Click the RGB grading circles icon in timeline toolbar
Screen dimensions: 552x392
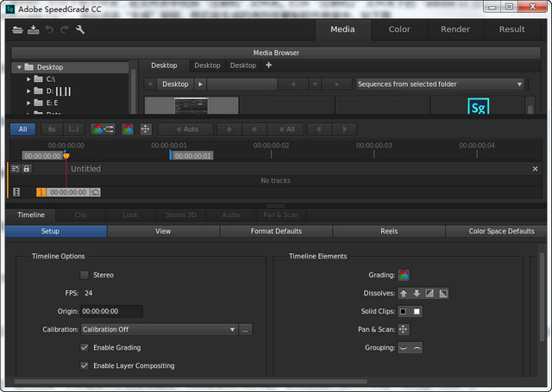point(128,129)
